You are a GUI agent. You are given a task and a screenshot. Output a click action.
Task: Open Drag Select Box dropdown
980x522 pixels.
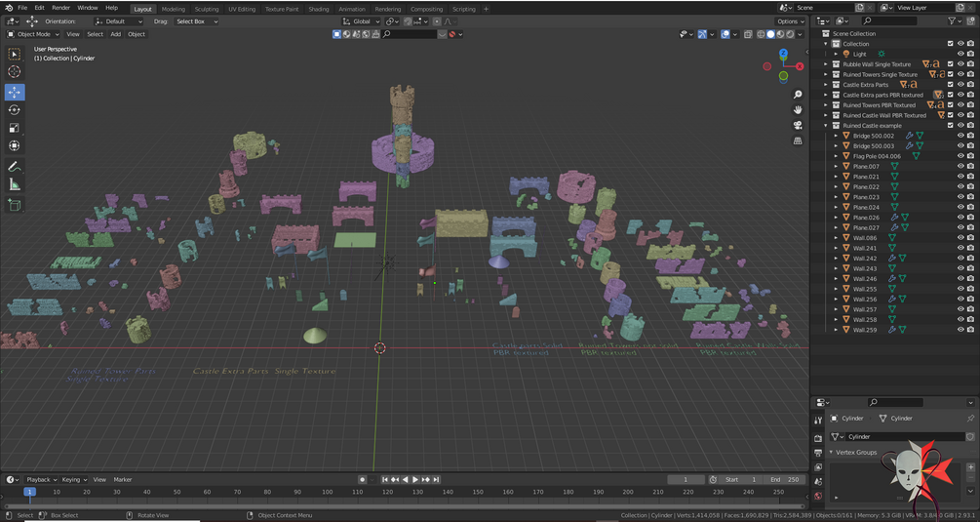tap(196, 21)
